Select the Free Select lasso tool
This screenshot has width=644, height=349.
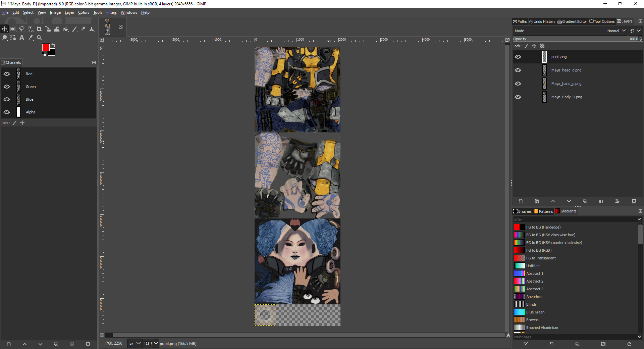tap(22, 29)
